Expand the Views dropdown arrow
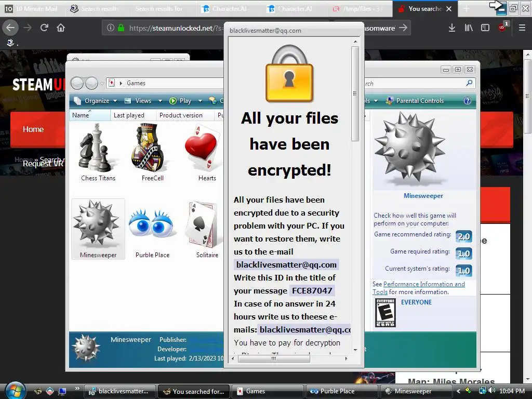Viewport: 532px width, 399px height. (160, 101)
